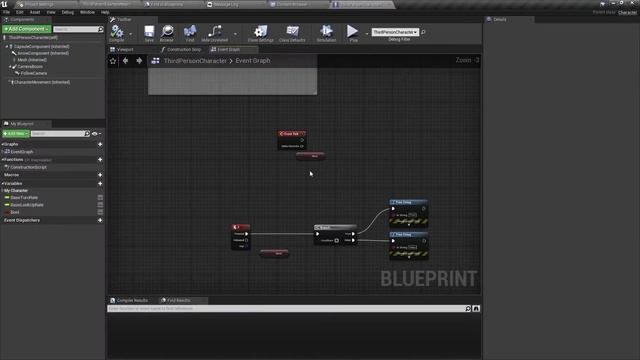Collapse the Variables section
The width and height of the screenshot is (640, 360).
[2, 184]
